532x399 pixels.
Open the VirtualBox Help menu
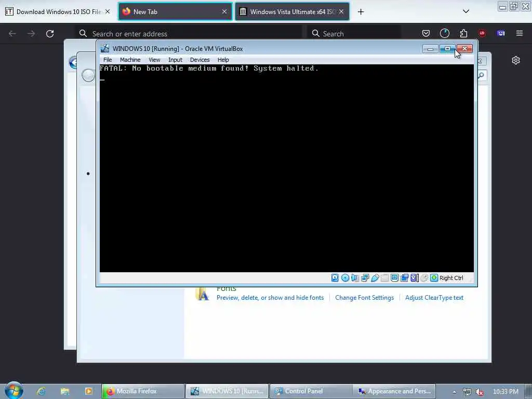pyautogui.click(x=223, y=60)
